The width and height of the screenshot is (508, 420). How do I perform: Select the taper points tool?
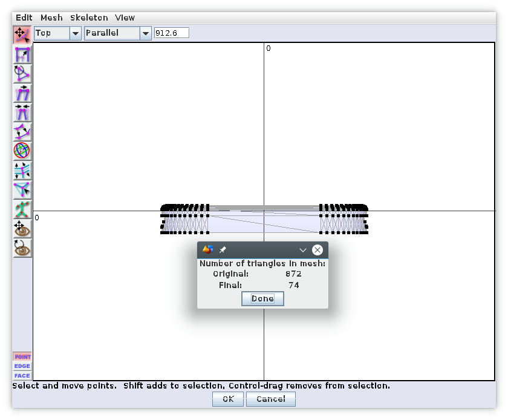pyautogui.click(x=22, y=112)
